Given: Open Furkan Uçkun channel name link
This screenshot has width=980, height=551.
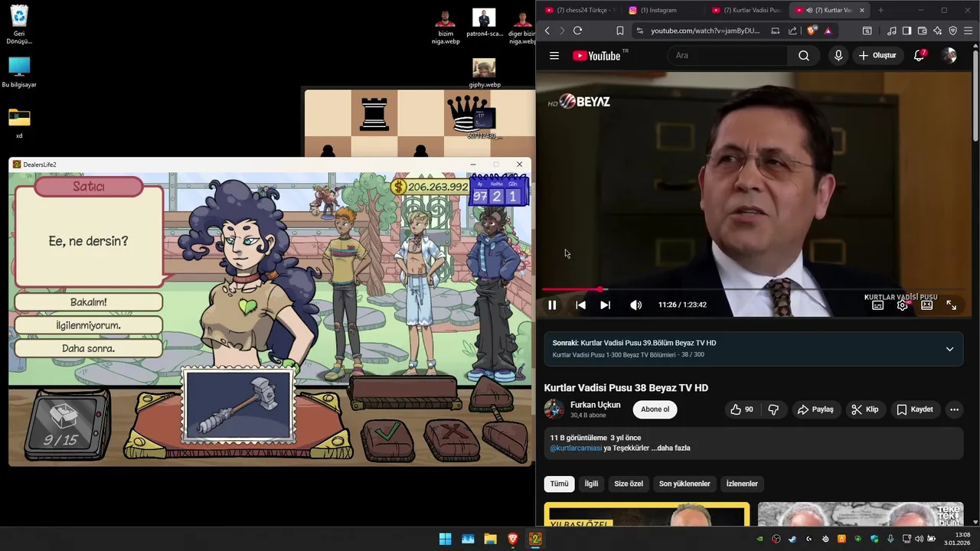Looking at the screenshot, I should click(596, 405).
